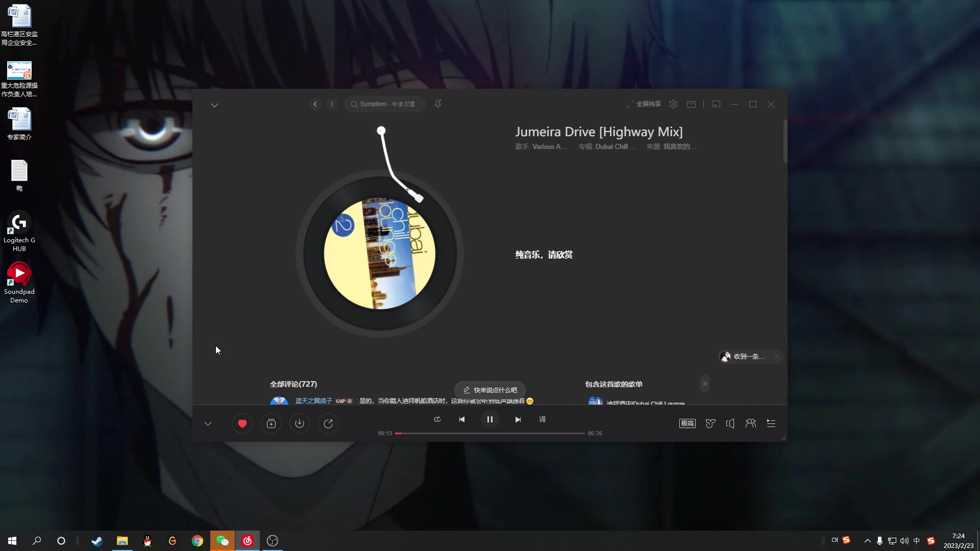Toggle the loop playback mode icon
This screenshot has height=551, width=980.
click(437, 419)
